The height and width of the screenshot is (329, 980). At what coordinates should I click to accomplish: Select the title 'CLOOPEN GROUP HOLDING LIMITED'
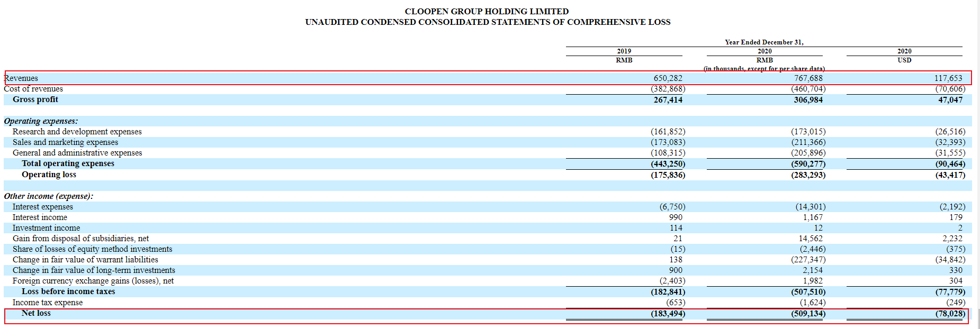487,11
